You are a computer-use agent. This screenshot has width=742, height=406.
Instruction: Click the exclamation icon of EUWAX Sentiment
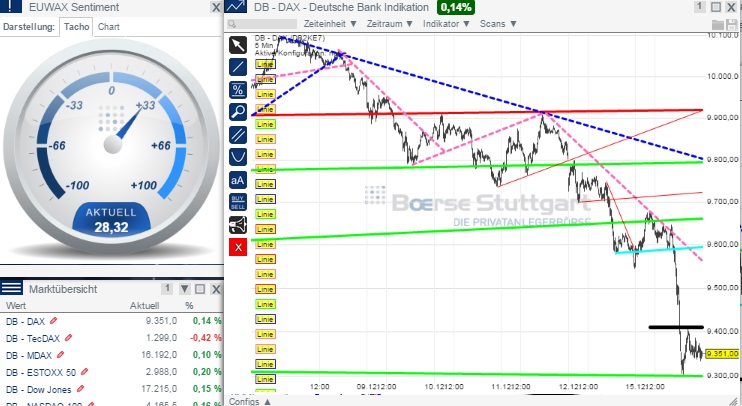pyautogui.click(x=11, y=7)
